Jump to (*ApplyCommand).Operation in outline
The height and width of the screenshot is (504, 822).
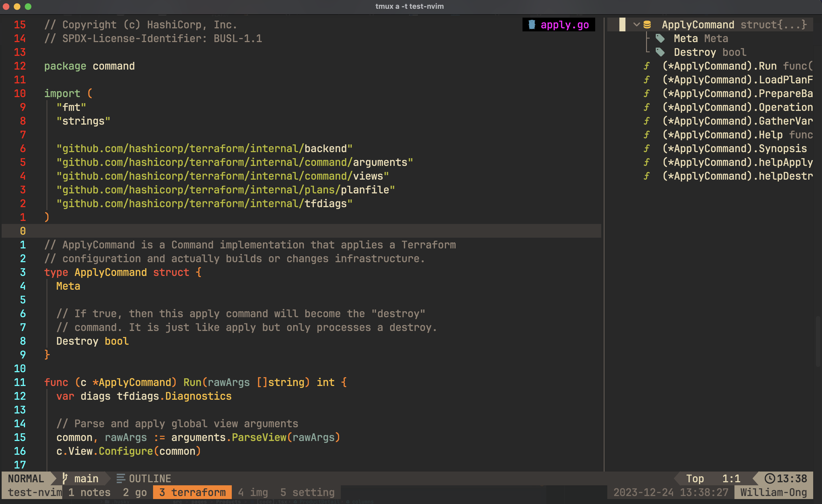(x=737, y=107)
